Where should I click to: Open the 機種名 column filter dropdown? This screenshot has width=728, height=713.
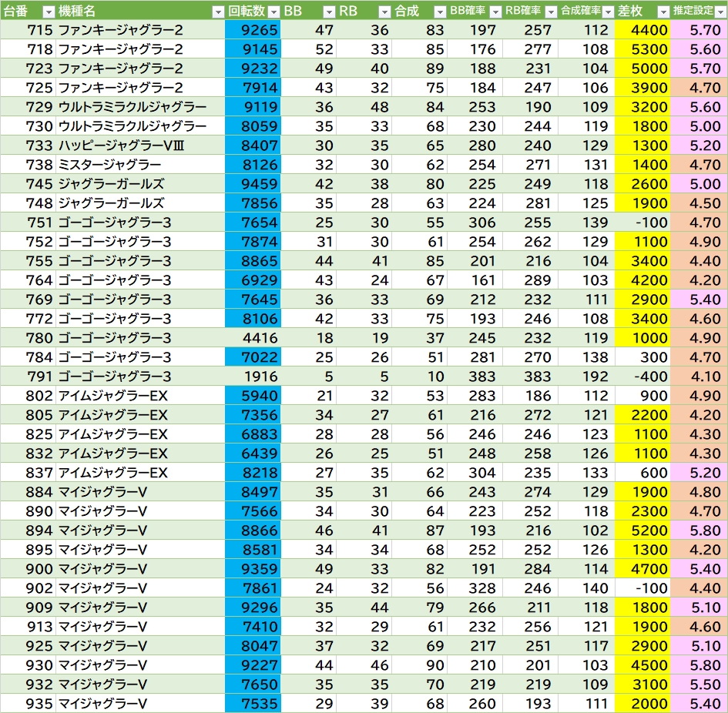[218, 12]
